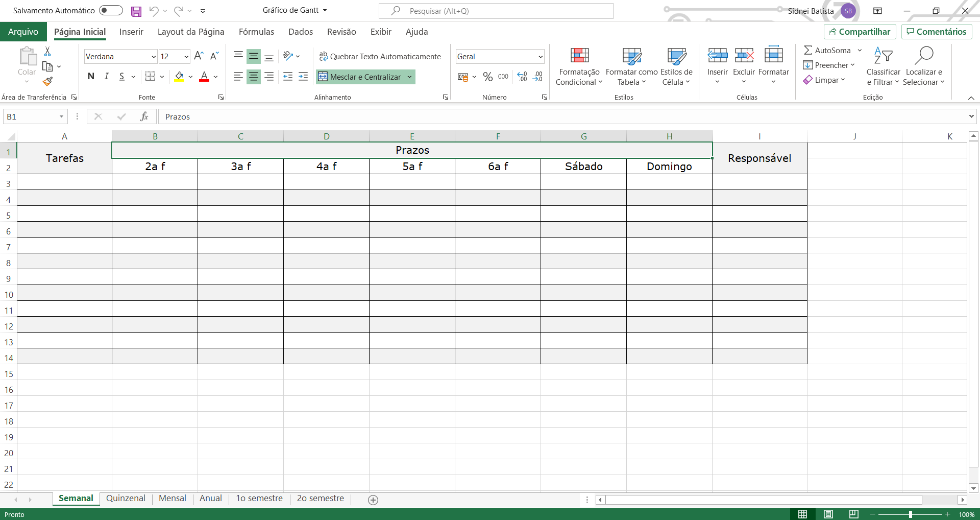Click the Save floppy disk icon
Image resolution: width=980 pixels, height=520 pixels.
[x=136, y=11]
